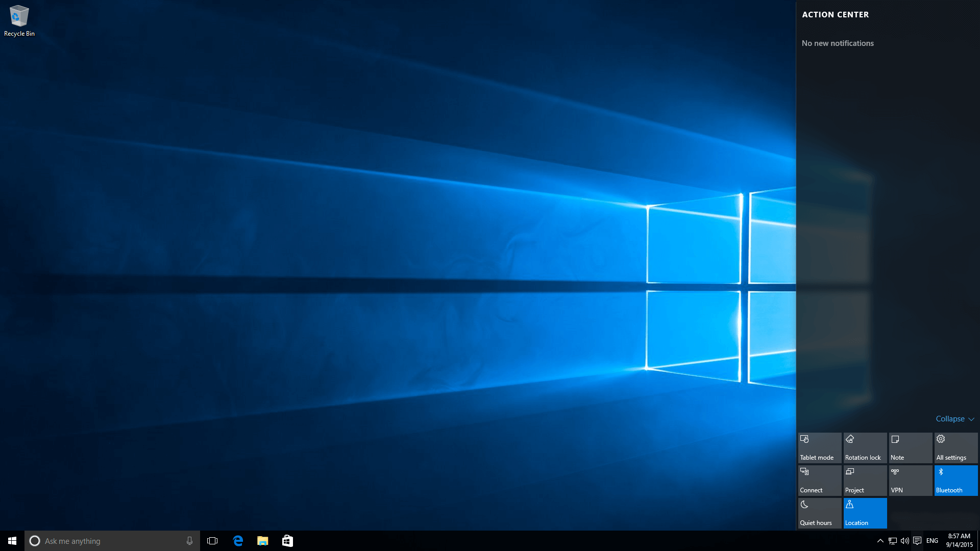Screen dimensions: 980x551
Task: Show hidden system tray icons
Action: [880, 541]
